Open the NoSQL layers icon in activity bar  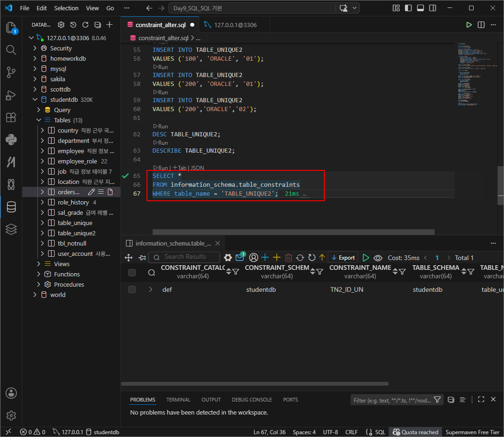11,229
